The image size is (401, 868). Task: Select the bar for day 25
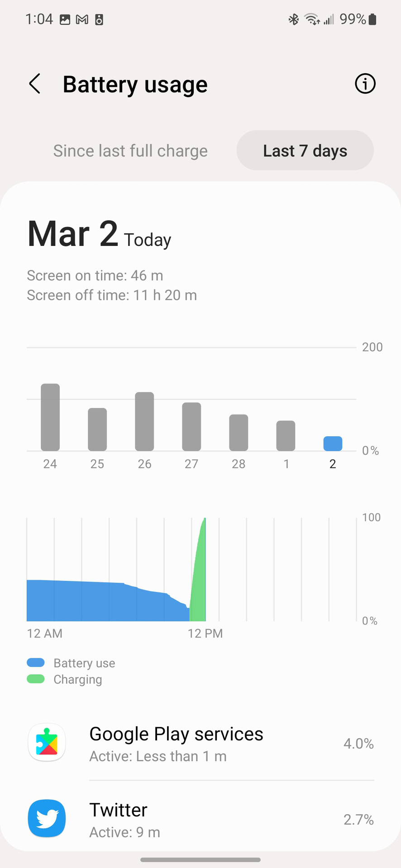[97, 429]
